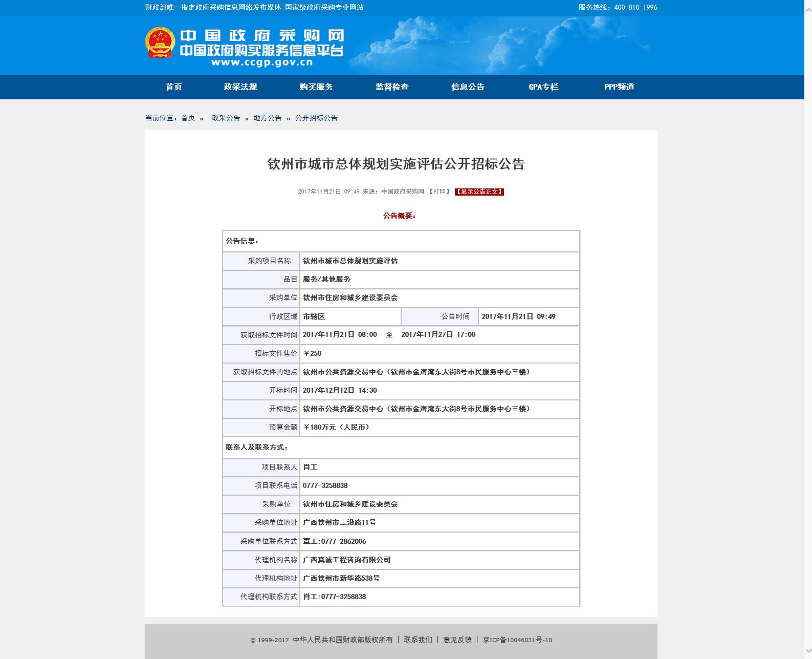Select the agency name 广西真诚工程咨询有限公司

click(x=346, y=560)
